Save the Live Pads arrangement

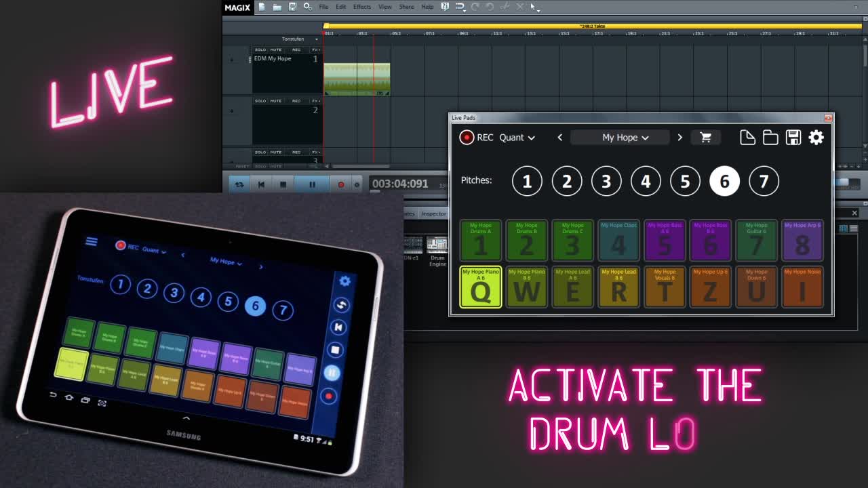[793, 138]
